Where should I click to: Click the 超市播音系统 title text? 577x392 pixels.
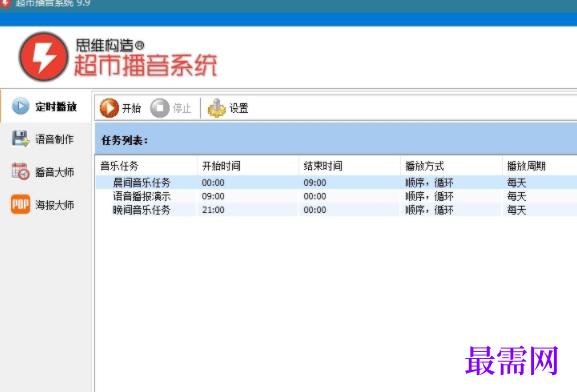point(146,65)
